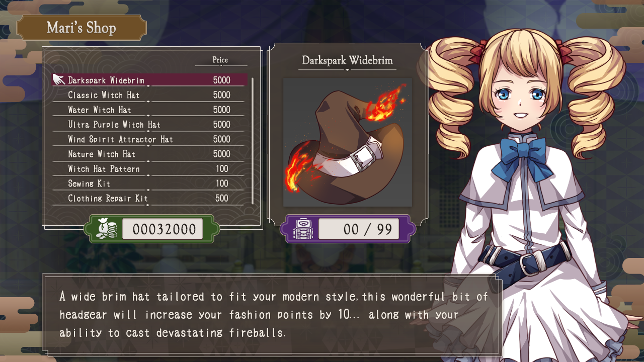Click the Mari's Shop title banner
Viewport: 644px width, 362px height.
click(x=82, y=28)
